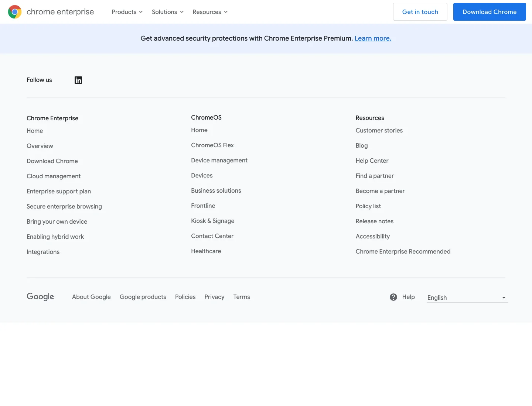
Task: Click the Get in touch button
Action: pyautogui.click(x=420, y=12)
